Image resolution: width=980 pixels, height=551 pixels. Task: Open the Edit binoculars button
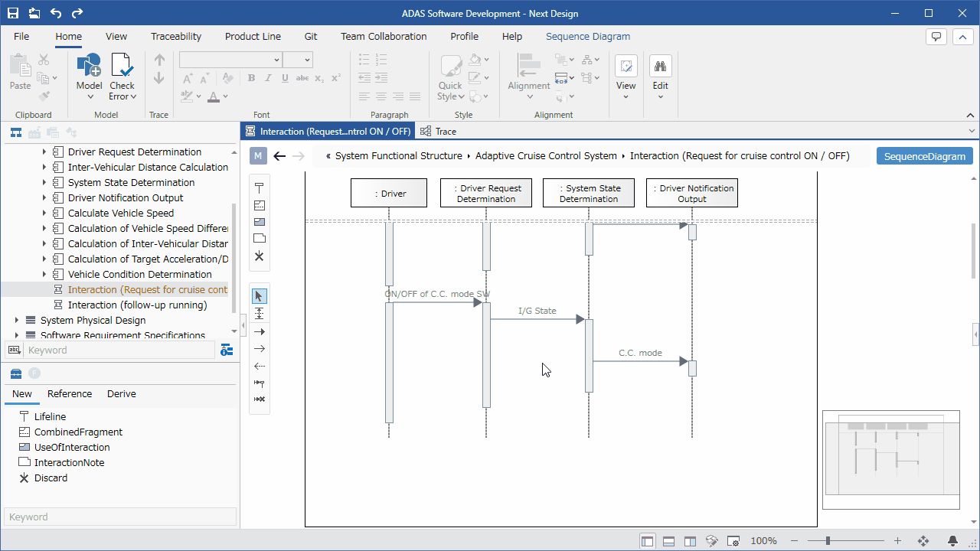tap(660, 77)
